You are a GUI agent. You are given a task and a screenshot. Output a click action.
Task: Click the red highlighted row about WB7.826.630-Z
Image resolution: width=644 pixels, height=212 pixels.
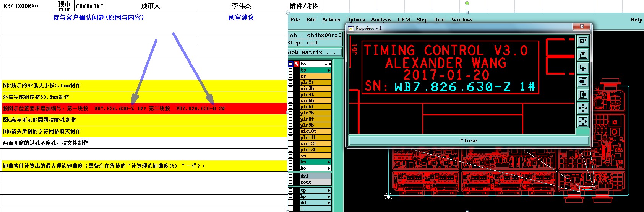coord(144,108)
